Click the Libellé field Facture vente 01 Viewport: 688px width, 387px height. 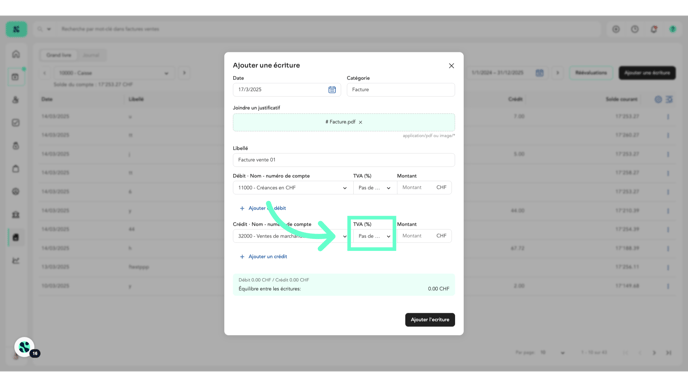pos(344,160)
